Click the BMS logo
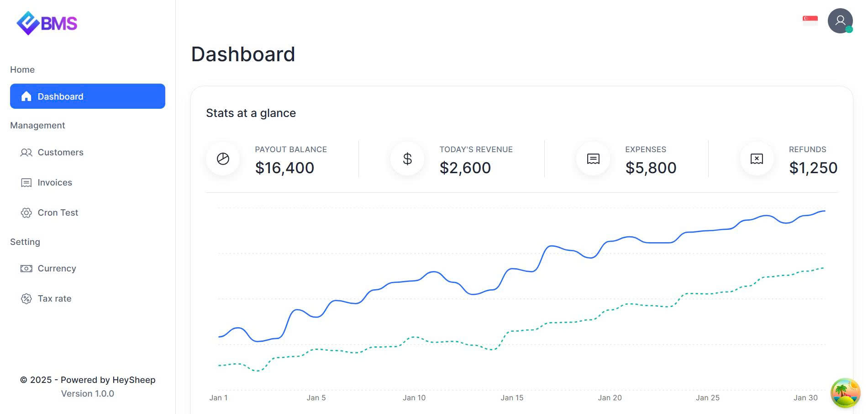Image resolution: width=868 pixels, height=414 pixels. pos(47,23)
